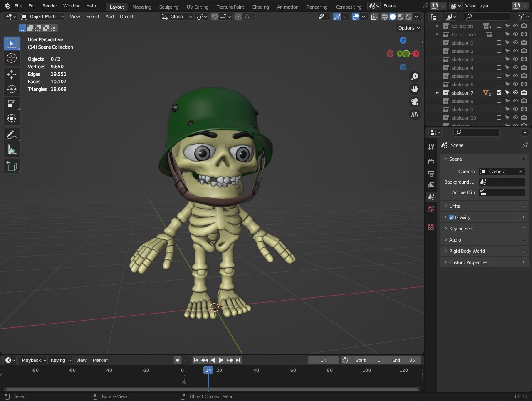Screen dimensions: 532x401
Task: Open the Object Mode dropdown
Action: (x=42, y=17)
